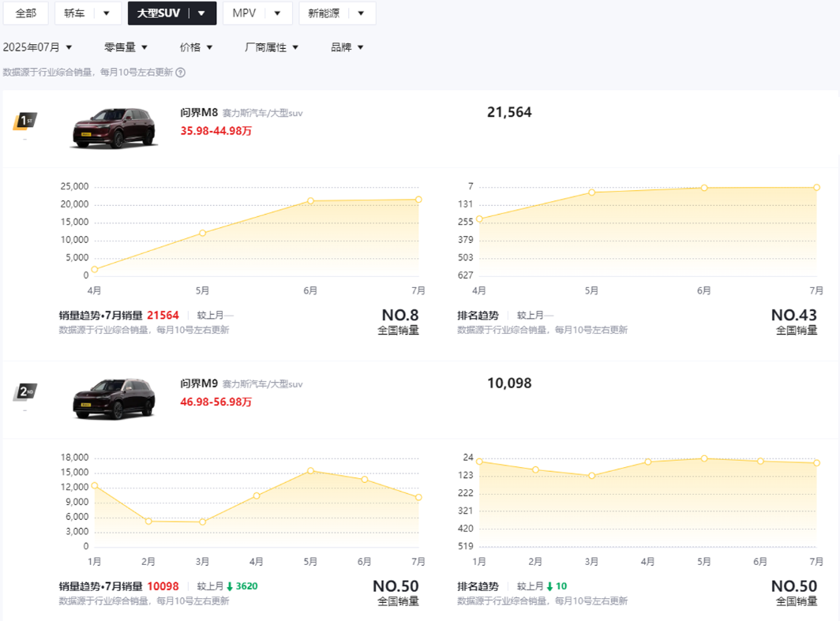Click the 3月 data point on M9 ranking chart
This screenshot has width=840, height=621.
[x=592, y=476]
